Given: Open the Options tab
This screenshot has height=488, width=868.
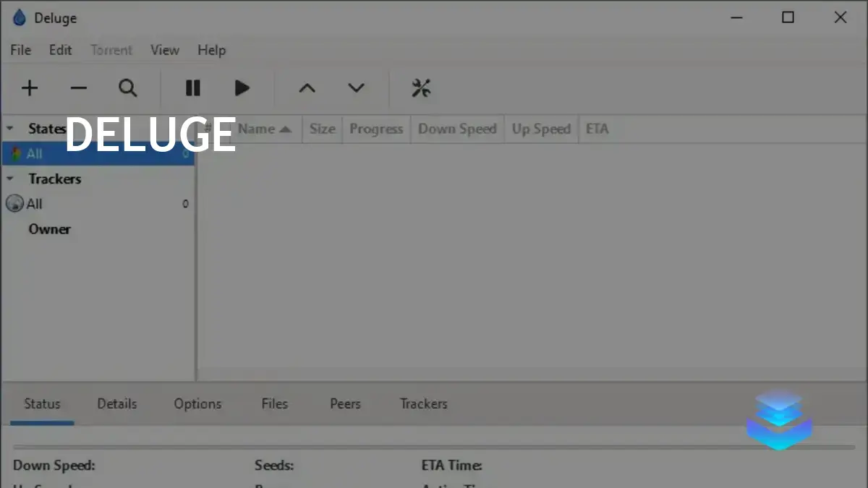Looking at the screenshot, I should (197, 403).
